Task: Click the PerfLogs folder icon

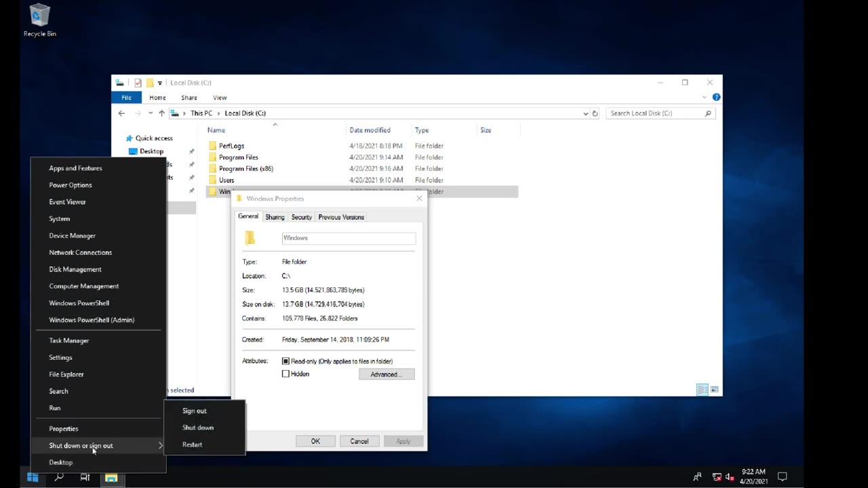Action: pos(212,146)
